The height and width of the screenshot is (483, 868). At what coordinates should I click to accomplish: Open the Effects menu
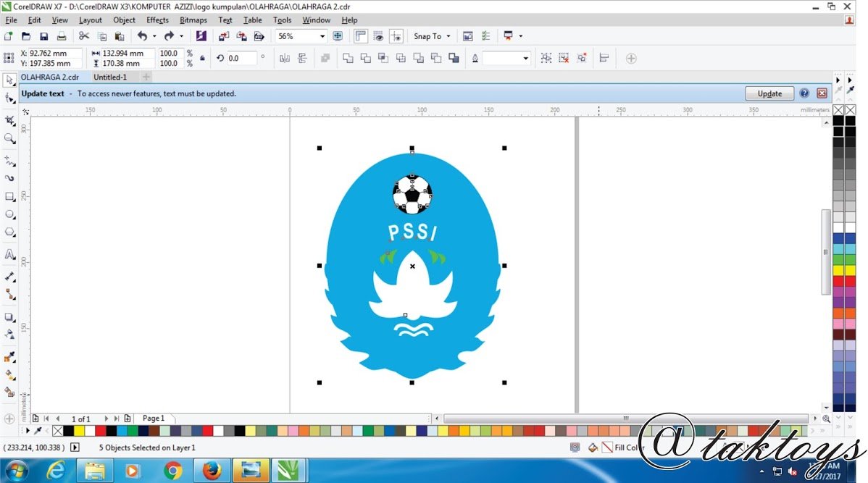coord(157,20)
